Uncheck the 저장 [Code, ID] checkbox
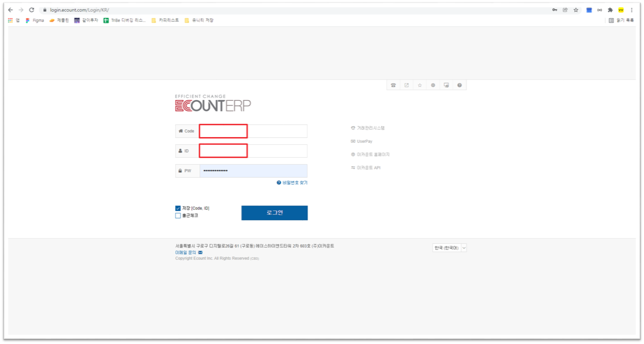The height and width of the screenshot is (344, 644). pos(178,208)
